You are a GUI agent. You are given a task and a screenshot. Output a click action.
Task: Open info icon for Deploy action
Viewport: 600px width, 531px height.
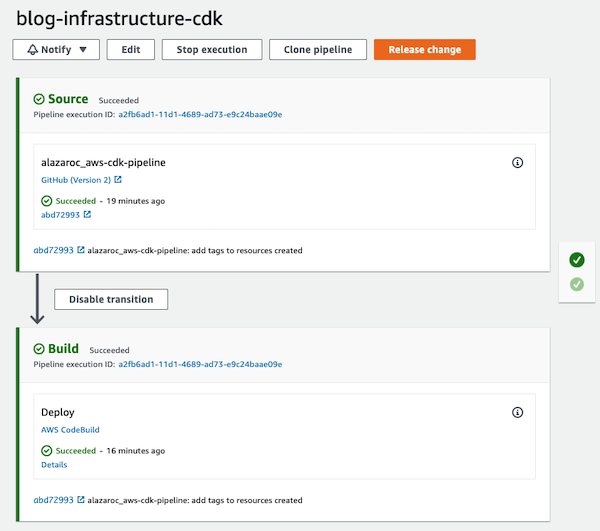coord(517,412)
